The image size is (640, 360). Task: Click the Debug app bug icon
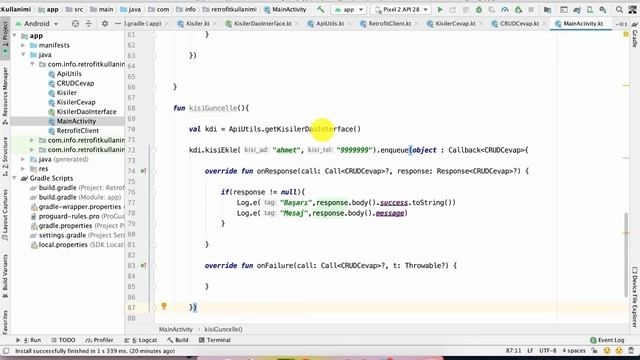coord(479,9)
